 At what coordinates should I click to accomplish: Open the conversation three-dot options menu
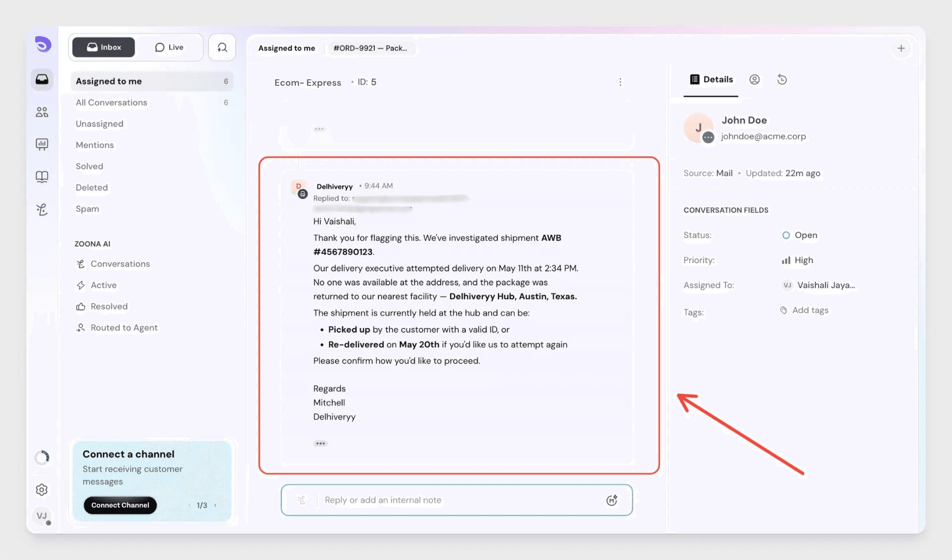620,82
